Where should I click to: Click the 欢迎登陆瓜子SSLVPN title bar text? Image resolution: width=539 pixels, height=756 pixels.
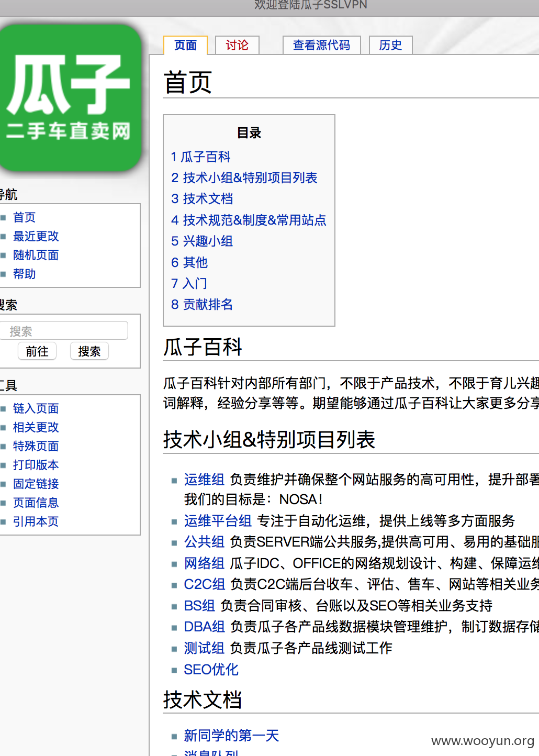311,5
